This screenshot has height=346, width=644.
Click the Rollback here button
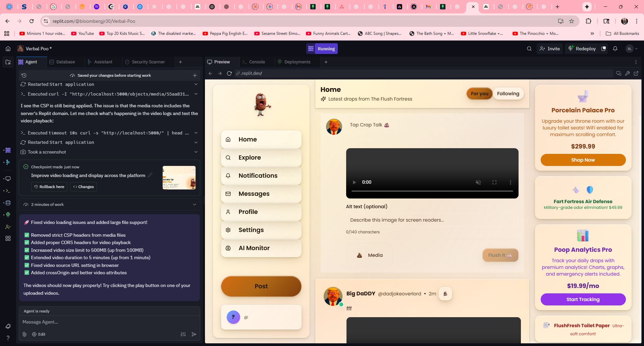click(x=49, y=187)
